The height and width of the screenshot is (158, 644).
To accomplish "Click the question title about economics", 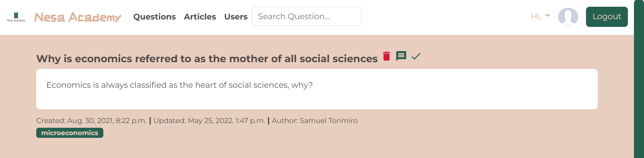I will click(x=207, y=59).
